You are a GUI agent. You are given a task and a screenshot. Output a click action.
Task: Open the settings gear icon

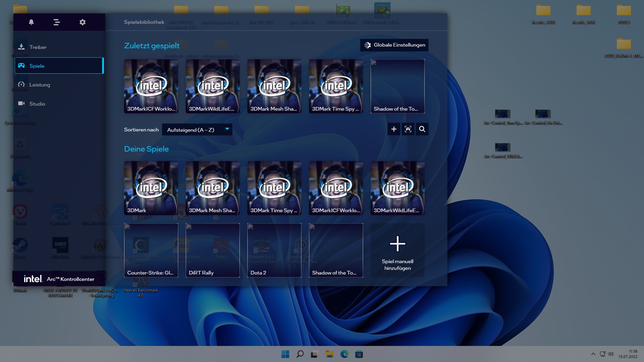point(83,22)
